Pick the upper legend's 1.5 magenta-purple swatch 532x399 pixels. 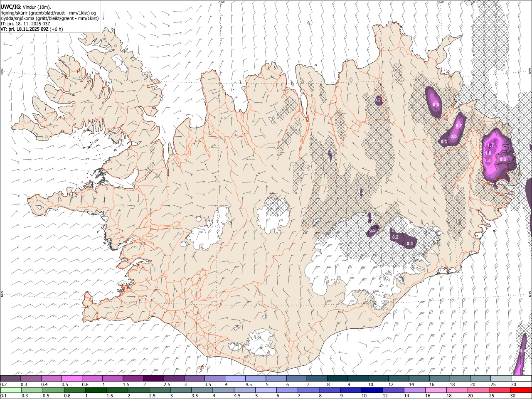[133, 378]
